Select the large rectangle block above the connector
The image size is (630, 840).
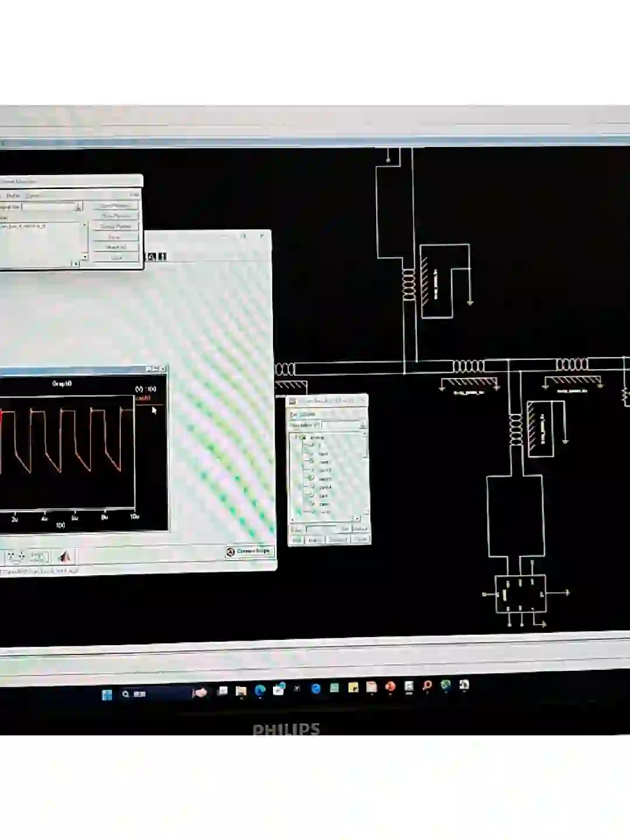[514, 516]
